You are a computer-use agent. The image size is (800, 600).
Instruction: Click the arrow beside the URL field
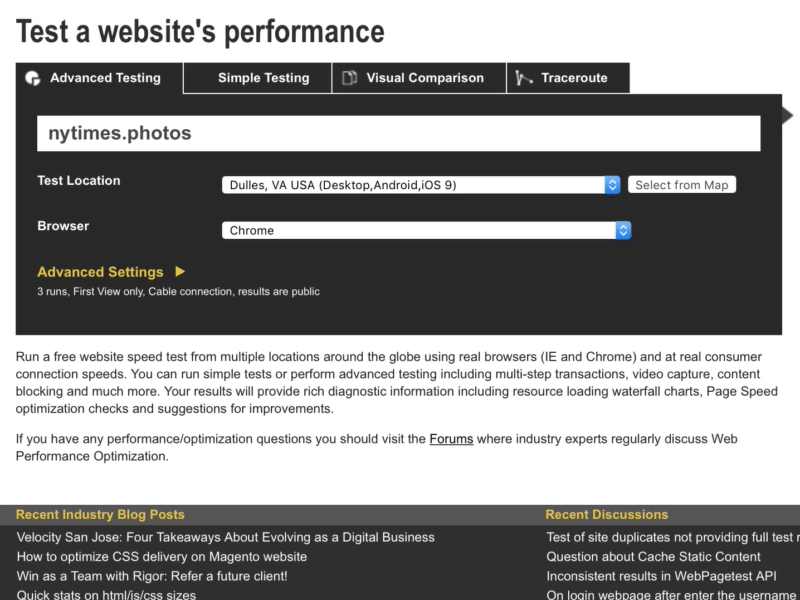(787, 116)
